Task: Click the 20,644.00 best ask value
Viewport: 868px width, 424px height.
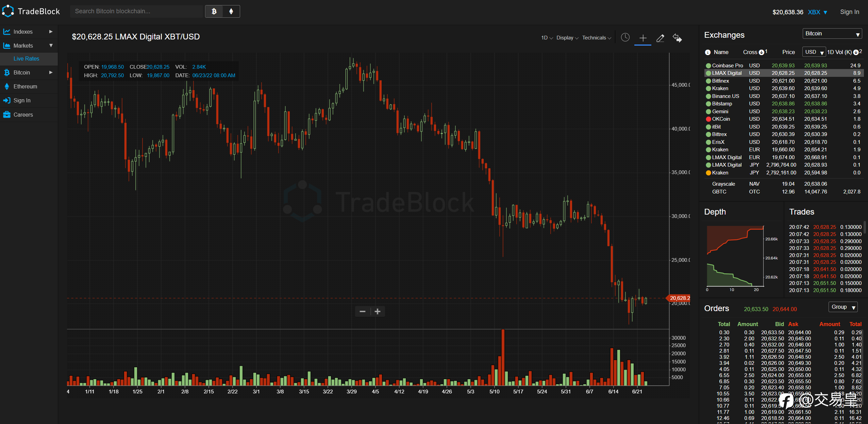Action: tap(784, 309)
